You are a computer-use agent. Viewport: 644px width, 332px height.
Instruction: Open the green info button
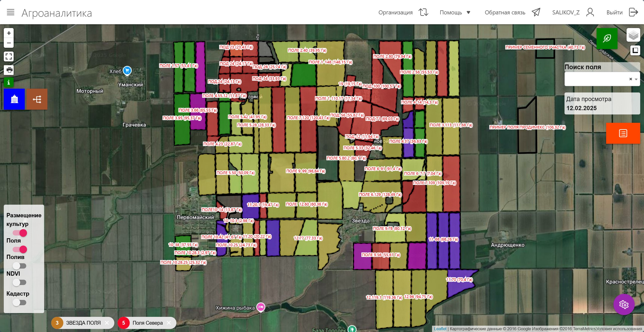[9, 82]
